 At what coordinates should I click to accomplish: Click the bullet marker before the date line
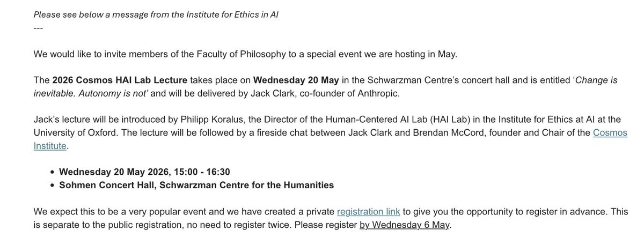[x=52, y=173]
